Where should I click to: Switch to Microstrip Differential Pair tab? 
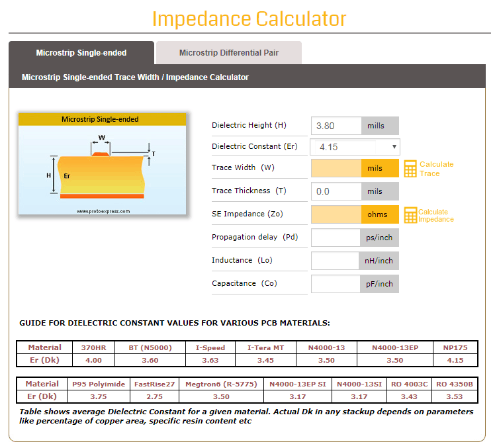[x=229, y=53]
